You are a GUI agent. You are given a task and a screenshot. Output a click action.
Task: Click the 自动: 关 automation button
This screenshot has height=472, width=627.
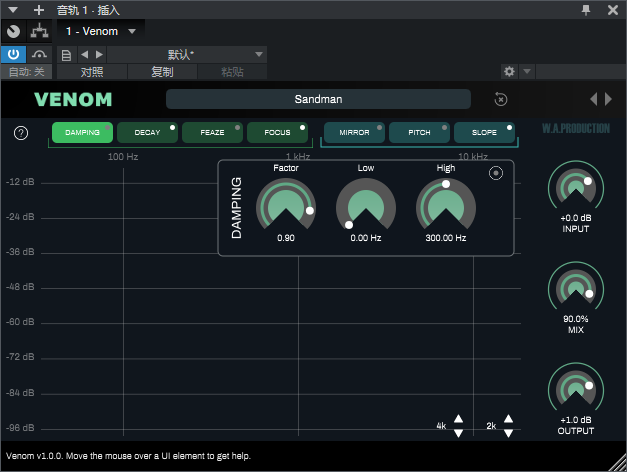point(26,72)
